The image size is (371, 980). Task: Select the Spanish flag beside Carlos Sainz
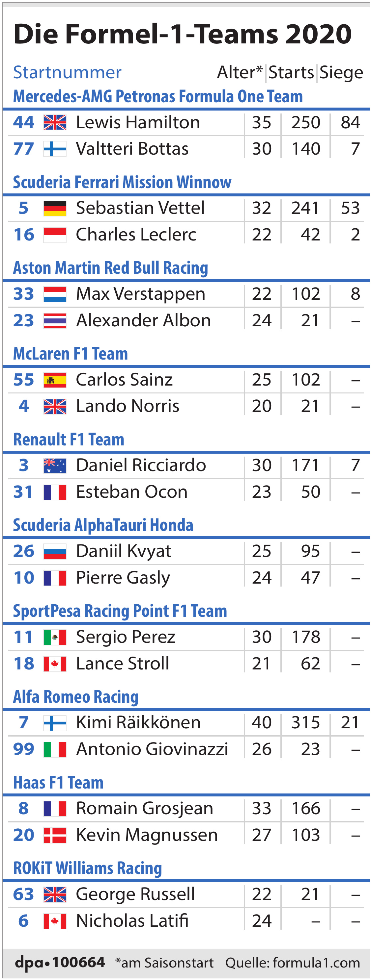coord(55,380)
